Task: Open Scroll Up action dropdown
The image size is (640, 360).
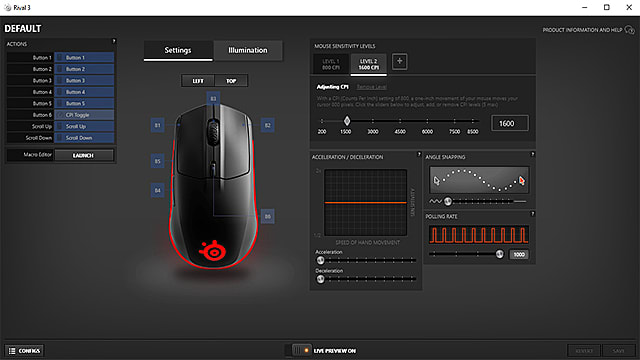Action: tap(84, 126)
